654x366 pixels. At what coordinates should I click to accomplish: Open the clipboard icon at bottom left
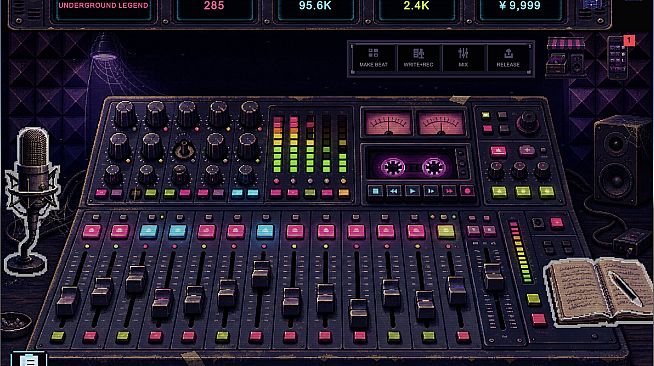(x=29, y=359)
